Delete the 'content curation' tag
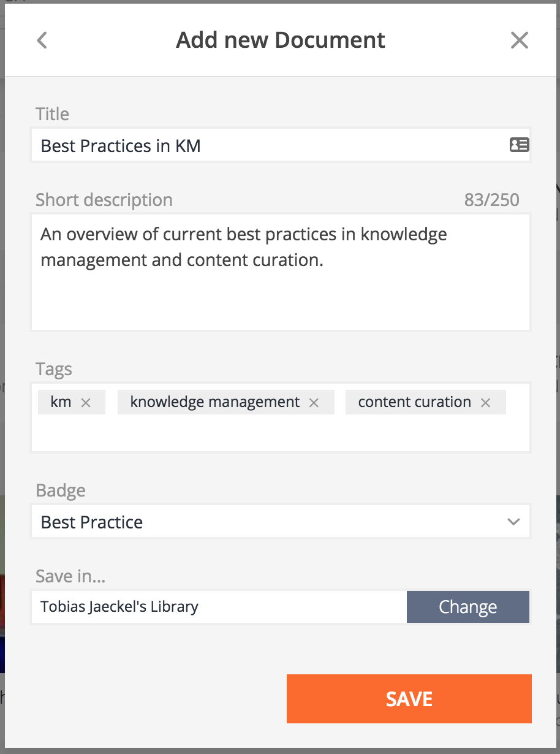 [x=485, y=403]
